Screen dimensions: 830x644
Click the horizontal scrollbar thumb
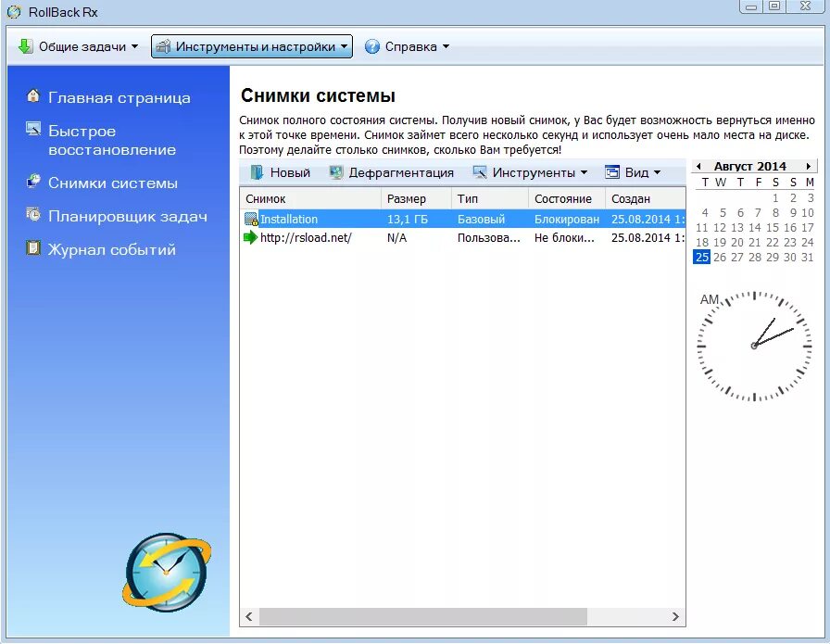pos(422,616)
